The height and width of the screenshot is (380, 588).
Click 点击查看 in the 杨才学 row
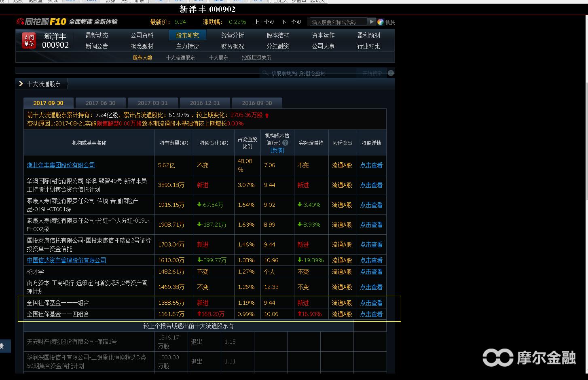[371, 272]
